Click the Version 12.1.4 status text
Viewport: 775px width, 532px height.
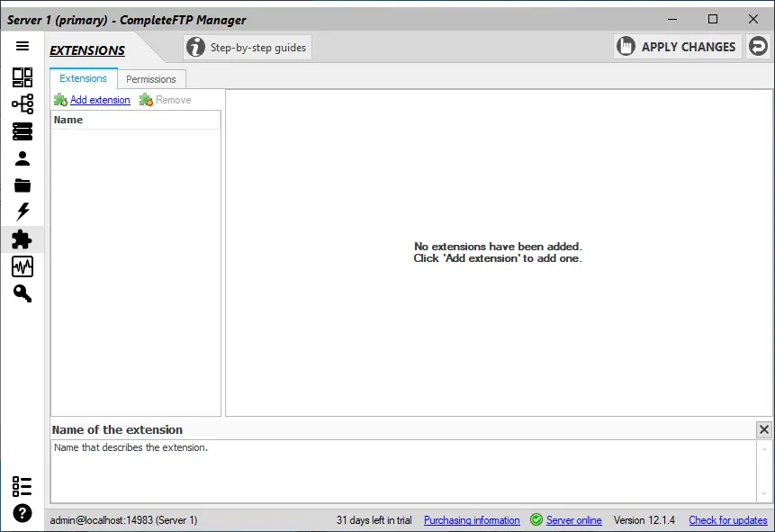[644, 520]
